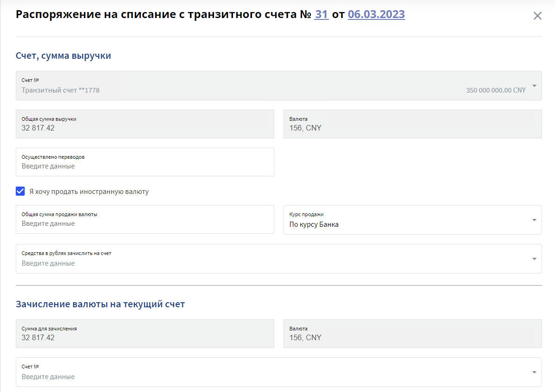Click the 'Валюта' field beside crediting amount
Viewport: 555px width, 392px height.
(412, 334)
